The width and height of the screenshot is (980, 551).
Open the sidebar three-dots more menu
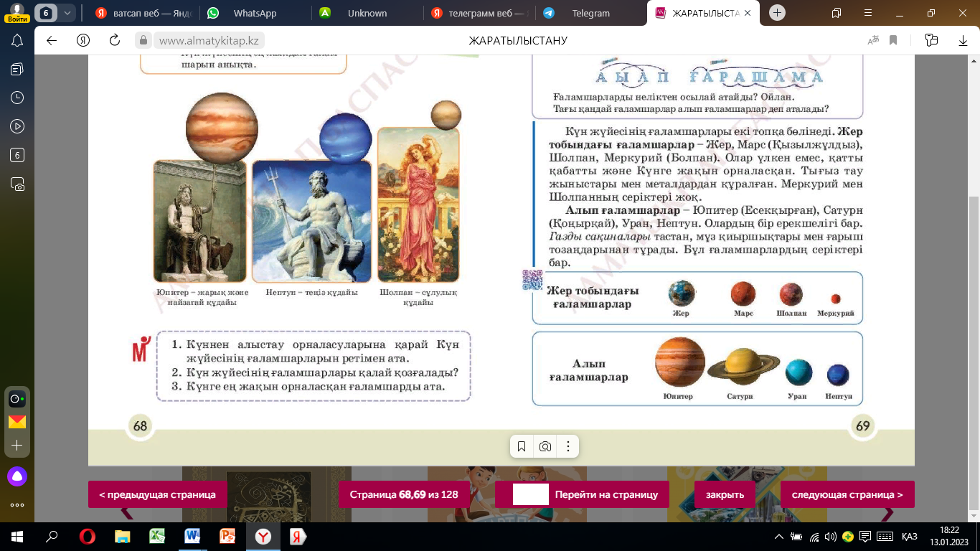[17, 505]
